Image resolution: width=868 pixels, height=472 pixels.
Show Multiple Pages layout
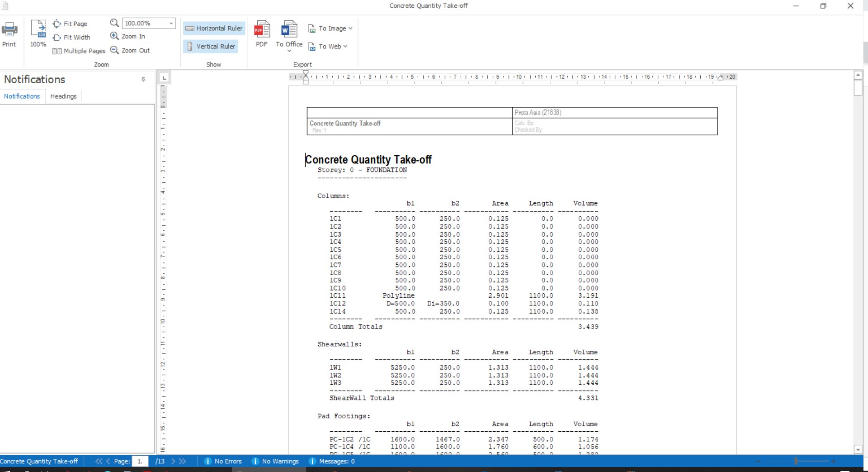click(79, 51)
